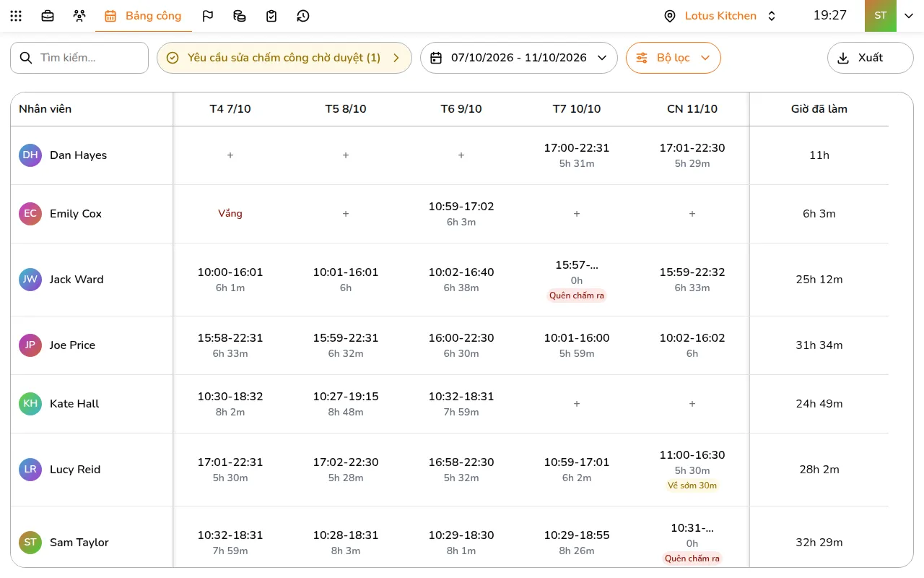Open the 07/10/2026 - 11/10/2026 date range dropdown

point(518,58)
